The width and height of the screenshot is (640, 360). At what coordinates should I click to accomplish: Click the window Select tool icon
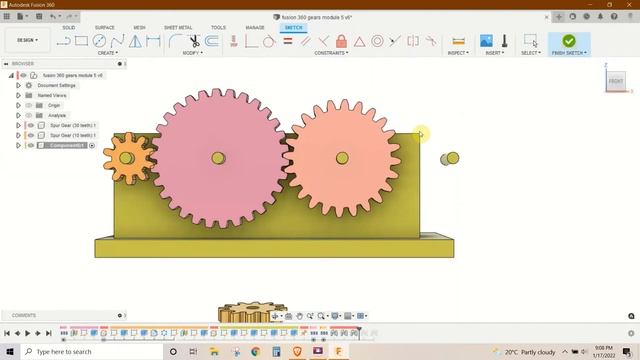531,40
